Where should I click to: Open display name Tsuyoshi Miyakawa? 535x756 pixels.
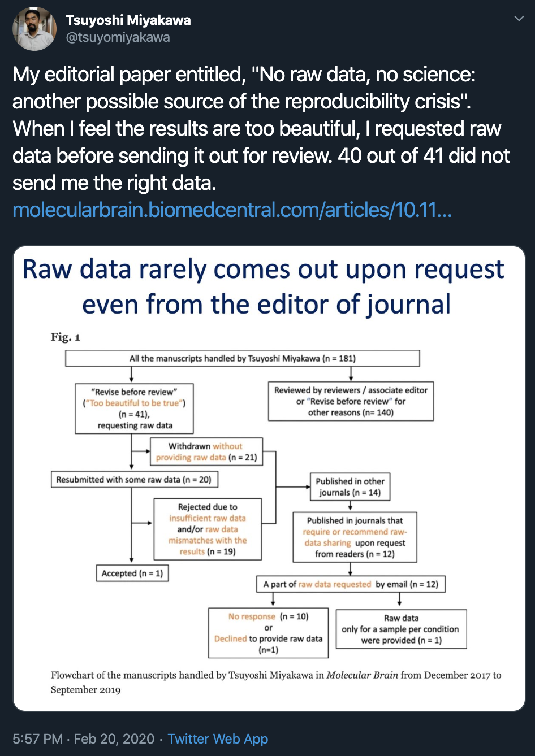tap(128, 20)
